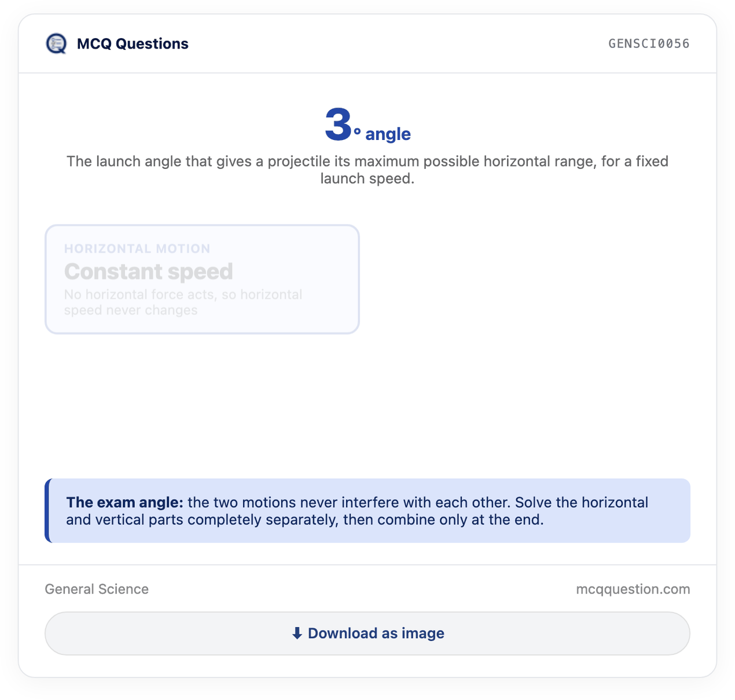Click the large number 3 figure
Image resolution: width=735 pixels, height=700 pixels.
(338, 124)
